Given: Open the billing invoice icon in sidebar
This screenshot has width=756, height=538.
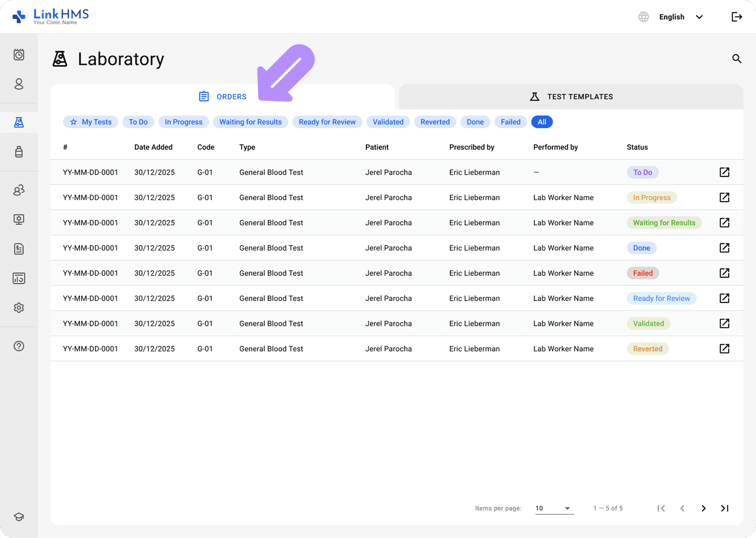Looking at the screenshot, I should 19,249.
